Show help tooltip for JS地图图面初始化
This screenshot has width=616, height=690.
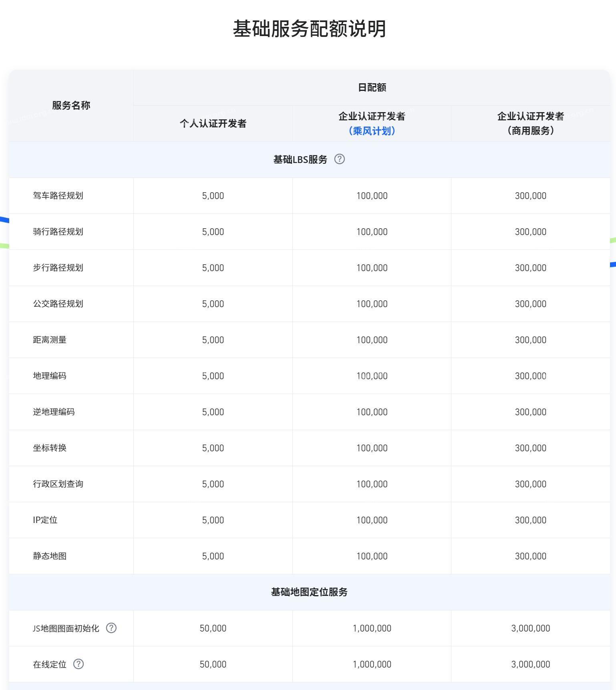[x=111, y=628]
